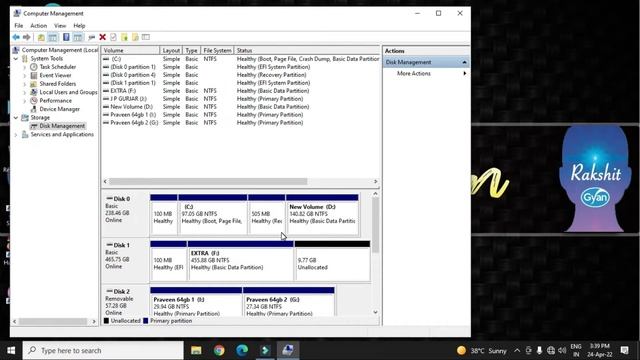Viewport: 640px width, 360px height.
Task: Select the Praveen 64gb 1 (I:) partition block
Action: point(196,302)
